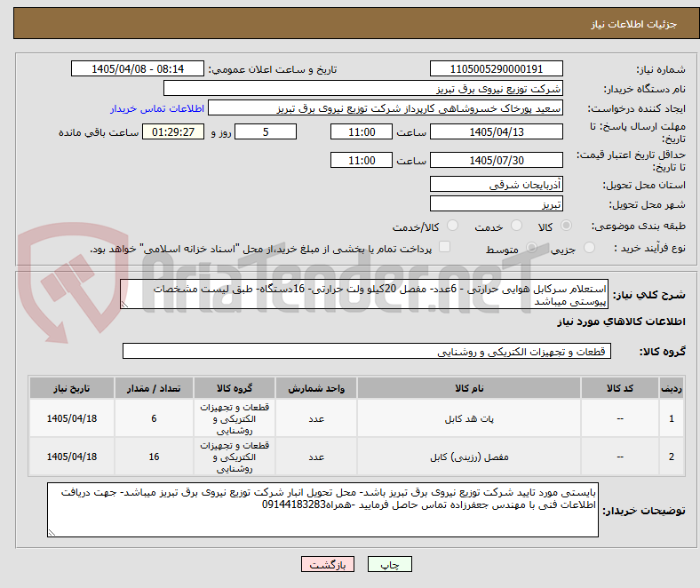Click delivery province field آذربایجان شرقی
Screen dimensions: 700x588
coord(497,184)
